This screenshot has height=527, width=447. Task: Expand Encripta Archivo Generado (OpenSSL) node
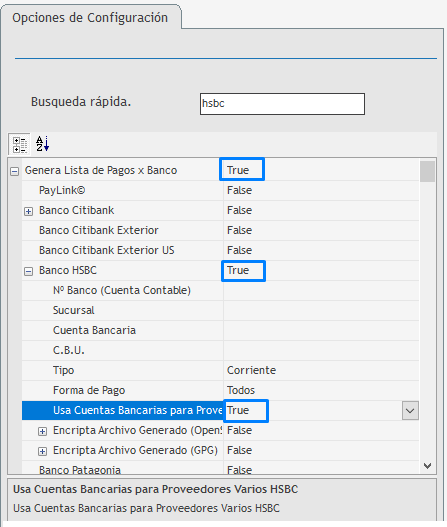click(x=42, y=431)
